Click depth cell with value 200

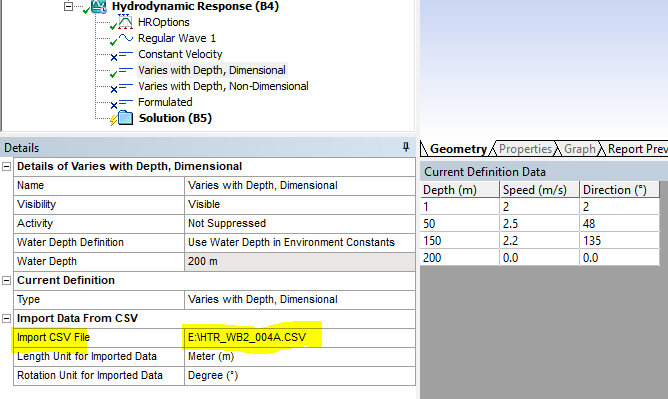click(460, 258)
